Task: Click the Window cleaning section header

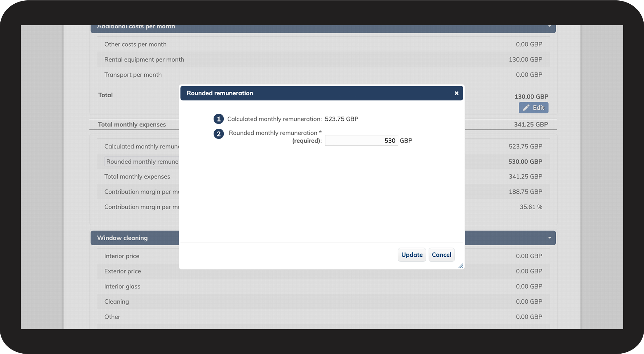Action: click(323, 238)
